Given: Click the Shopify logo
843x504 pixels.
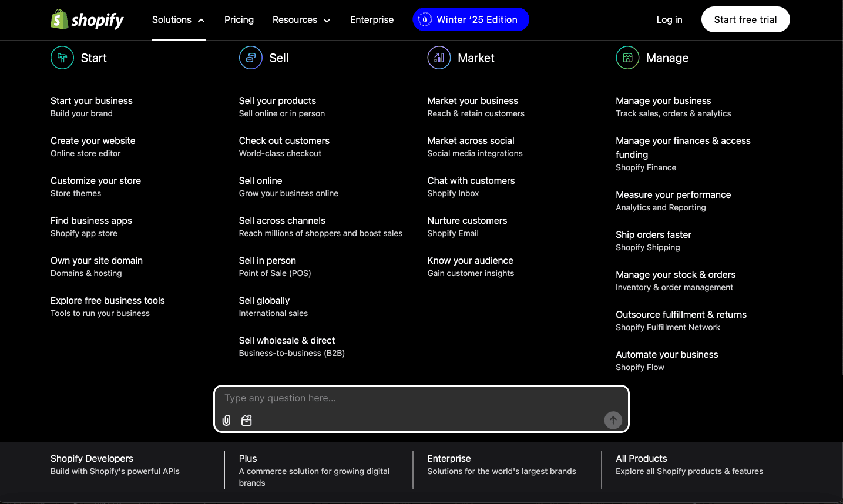Looking at the screenshot, I should coord(87,20).
